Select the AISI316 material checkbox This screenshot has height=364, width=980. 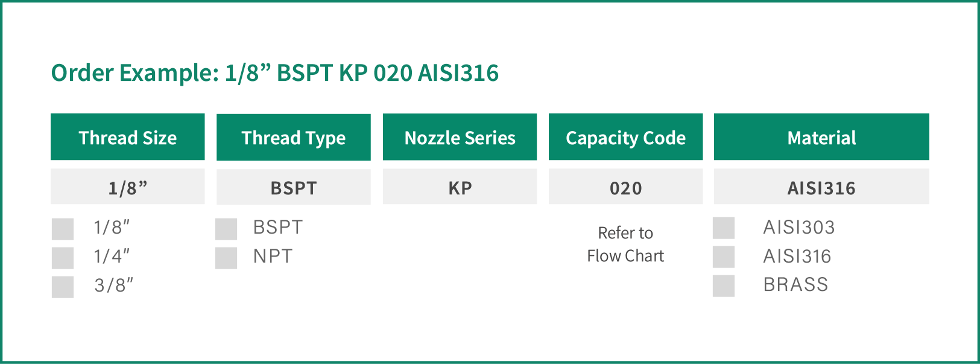724,257
